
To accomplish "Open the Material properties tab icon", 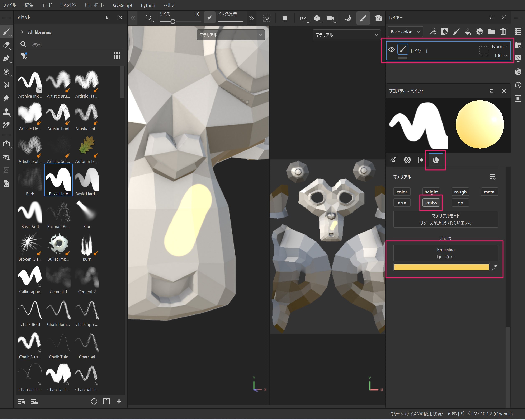I will point(436,160).
